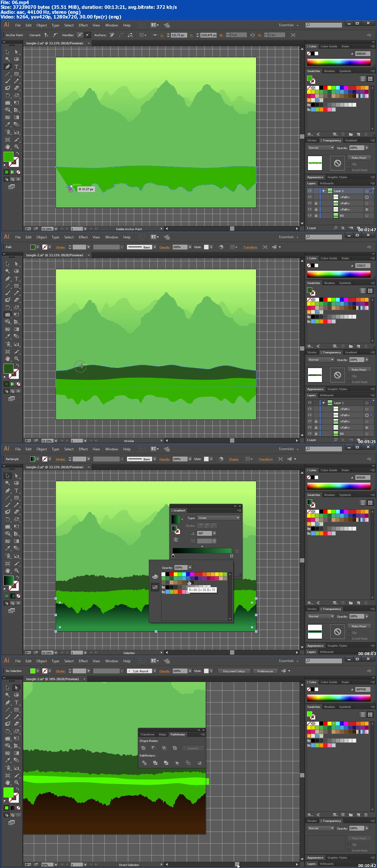Toggle lock on BG row, 00:02:47 frame

316,215
